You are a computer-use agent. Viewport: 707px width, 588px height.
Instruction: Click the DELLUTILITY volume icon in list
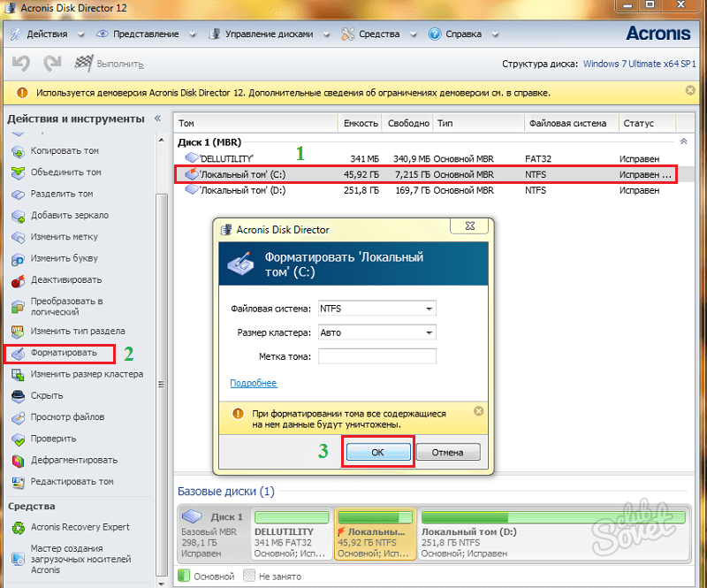point(192,158)
